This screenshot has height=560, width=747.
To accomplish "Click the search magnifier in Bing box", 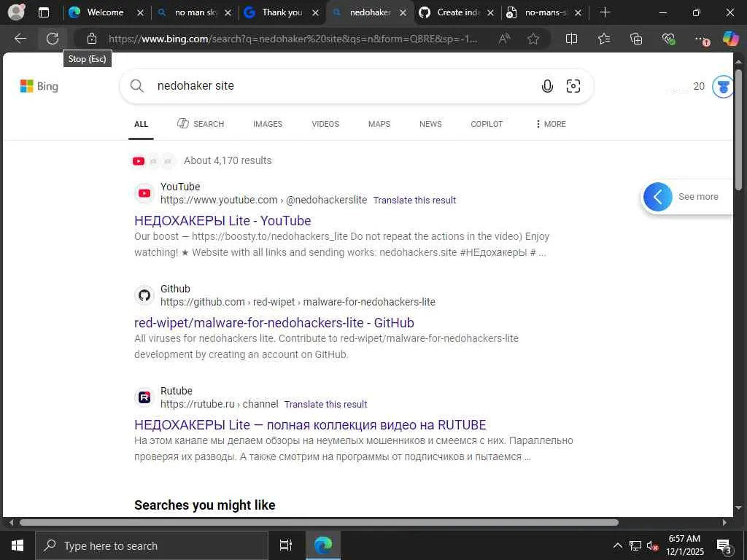I will coord(136,86).
